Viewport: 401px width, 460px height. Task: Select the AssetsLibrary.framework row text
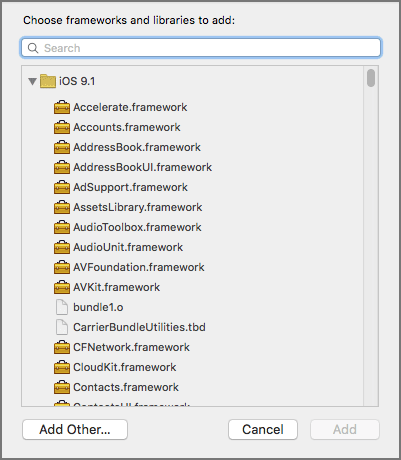coord(138,207)
